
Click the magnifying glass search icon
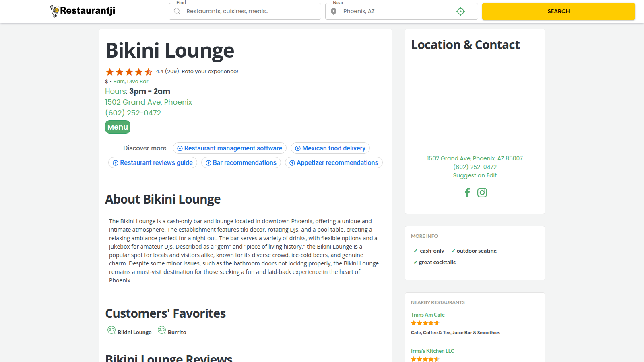[x=177, y=11]
